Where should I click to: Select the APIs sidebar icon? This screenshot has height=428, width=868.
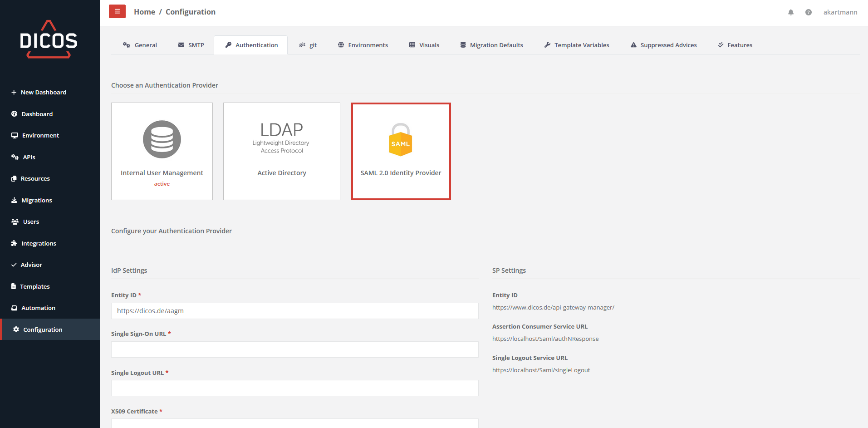28,157
